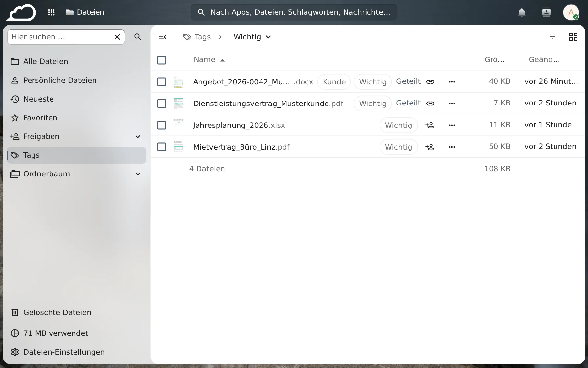The height and width of the screenshot is (368, 588).
Task: Focus the global search bar
Action: pyautogui.click(x=294, y=12)
